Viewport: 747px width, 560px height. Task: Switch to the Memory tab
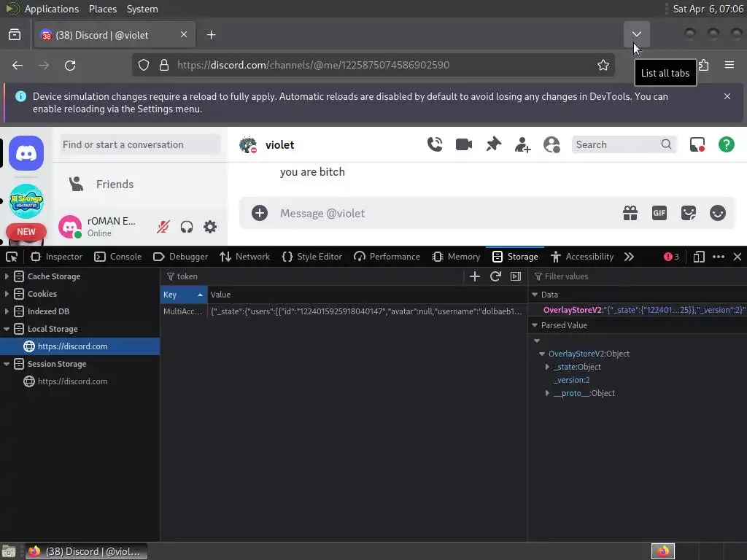(x=456, y=257)
